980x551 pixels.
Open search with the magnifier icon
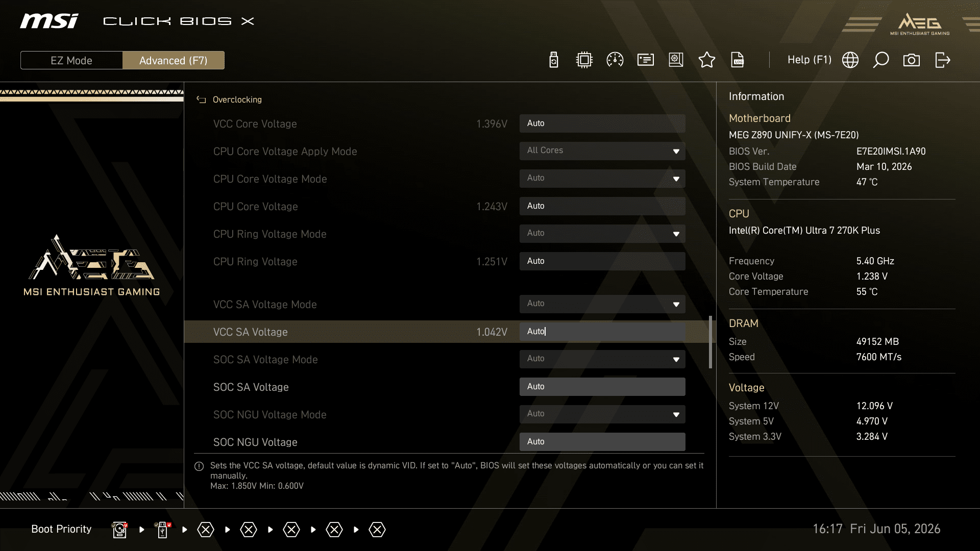(881, 60)
